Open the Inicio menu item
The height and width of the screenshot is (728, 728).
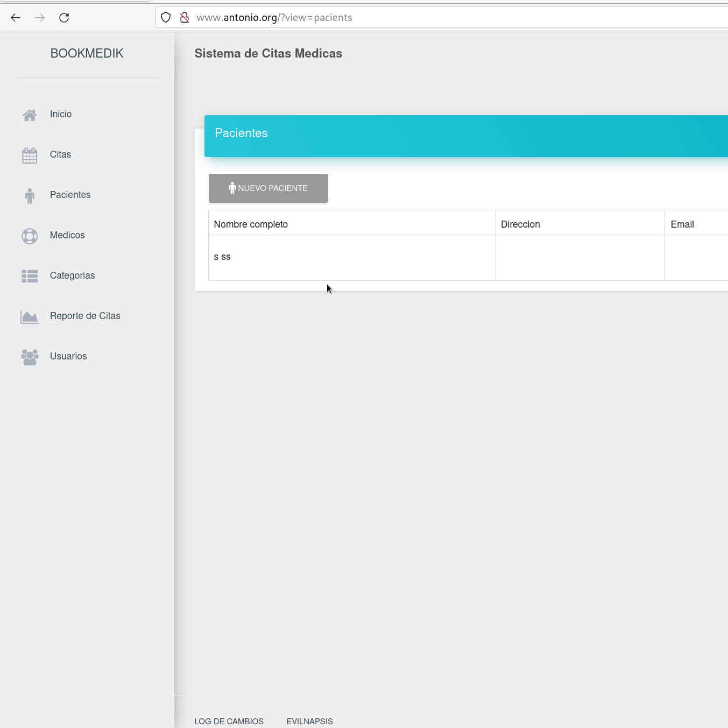61,114
